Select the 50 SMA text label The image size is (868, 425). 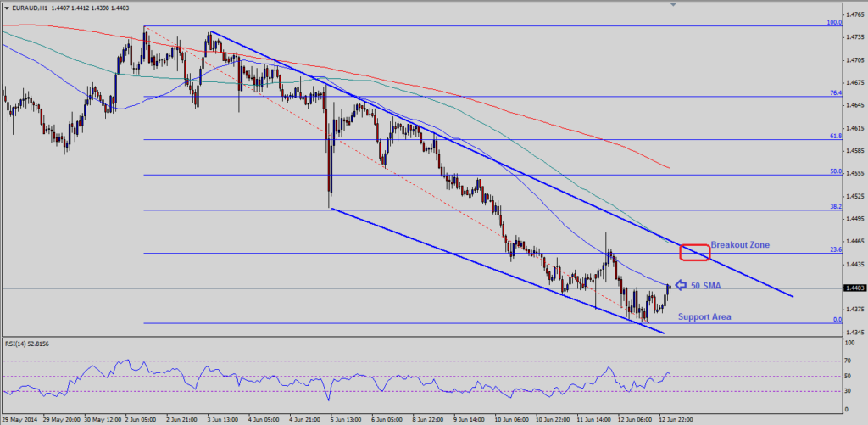[x=707, y=287]
